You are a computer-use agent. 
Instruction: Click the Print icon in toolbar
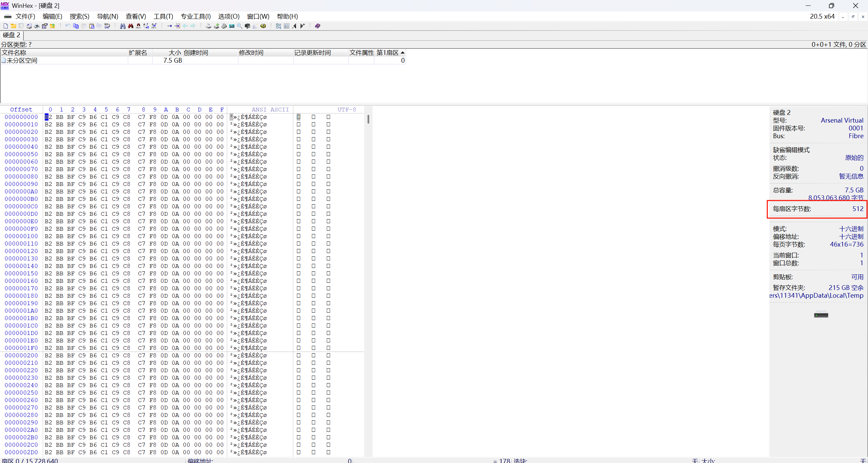click(x=37, y=26)
